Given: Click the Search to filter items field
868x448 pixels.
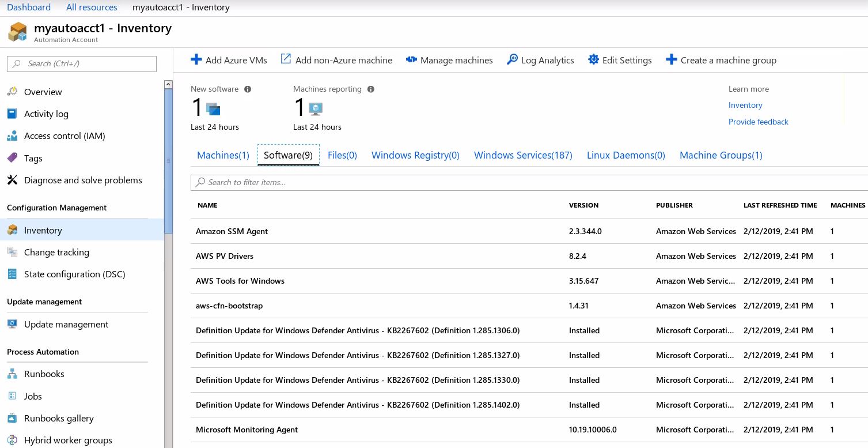Looking at the screenshot, I should (530, 182).
